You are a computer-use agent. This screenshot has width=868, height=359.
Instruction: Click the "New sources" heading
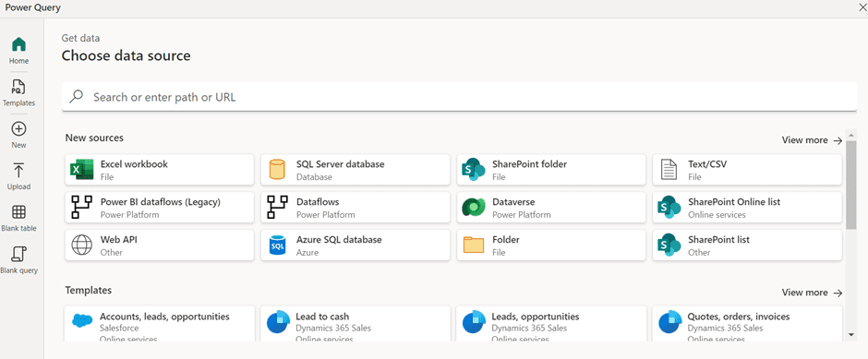(94, 138)
